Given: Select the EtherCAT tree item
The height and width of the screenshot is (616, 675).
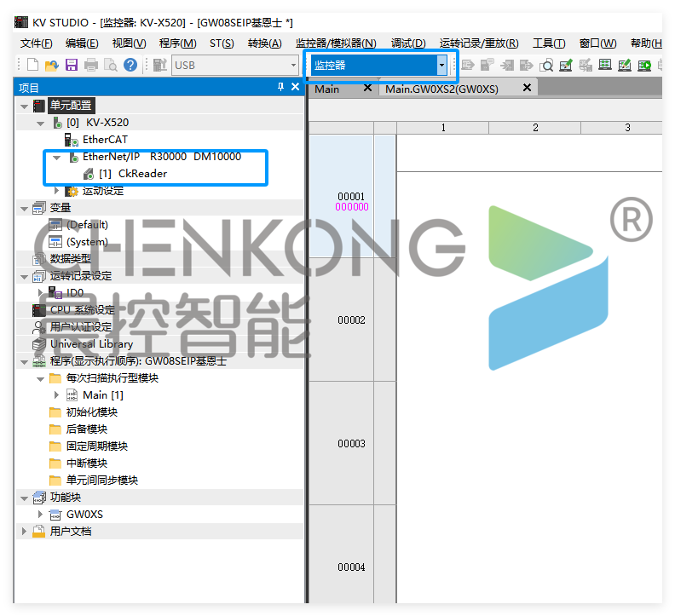Looking at the screenshot, I should click(105, 140).
